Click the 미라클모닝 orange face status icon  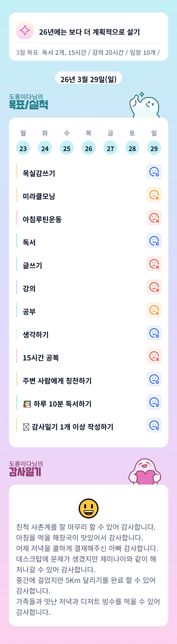click(x=154, y=195)
